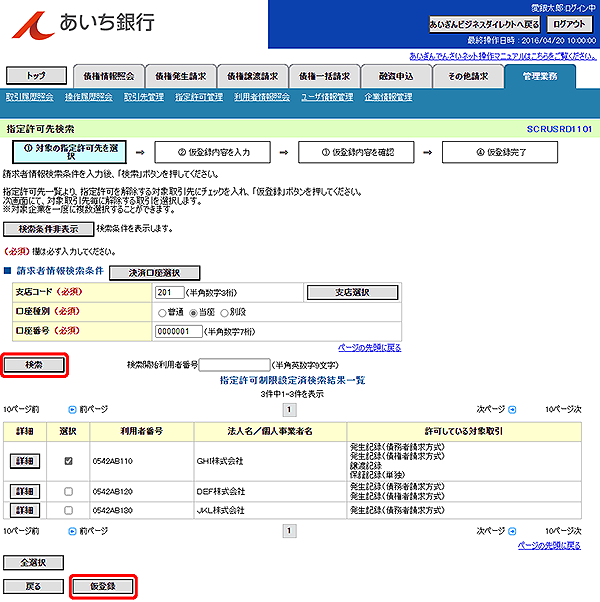Viewport: 600px width, 602px height.
Task: Click the top 次ページ arrow icon
Action: 512,410
